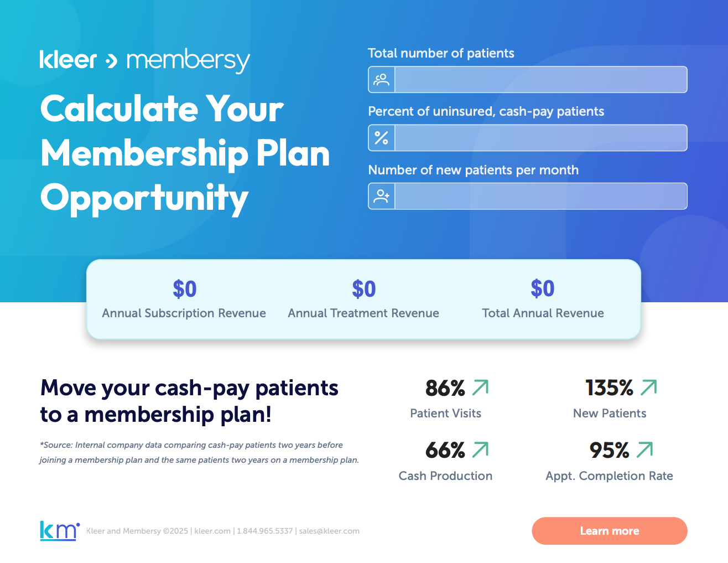Click the Calculate Your Membership Plan heading
This screenshot has height=563, width=728.
point(185,153)
